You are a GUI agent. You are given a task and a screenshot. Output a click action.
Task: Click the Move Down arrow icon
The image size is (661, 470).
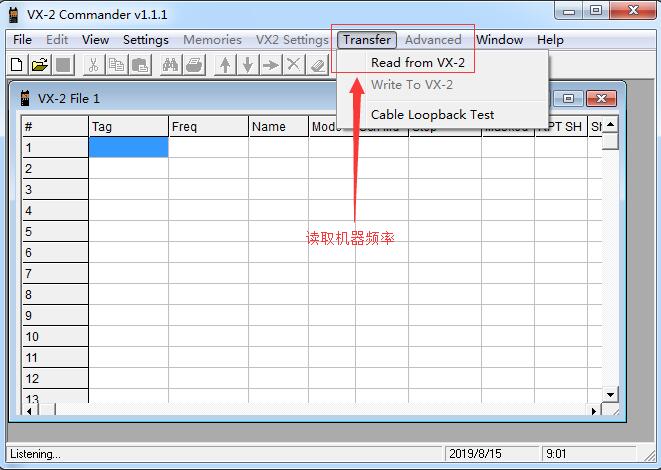(x=247, y=65)
